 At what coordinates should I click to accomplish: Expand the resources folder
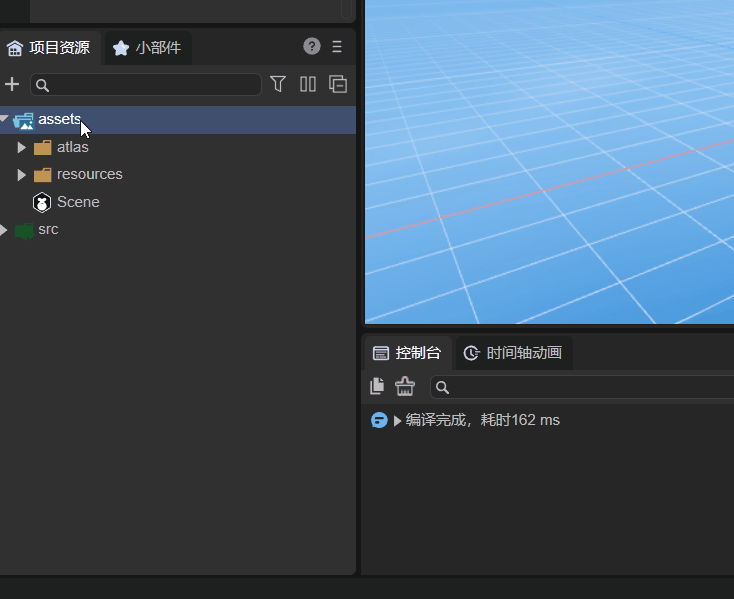point(22,175)
